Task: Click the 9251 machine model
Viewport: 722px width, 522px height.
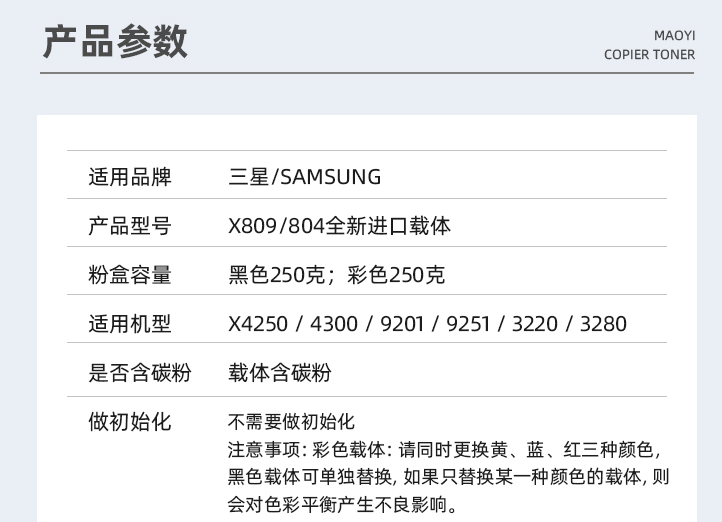Action: point(469,324)
